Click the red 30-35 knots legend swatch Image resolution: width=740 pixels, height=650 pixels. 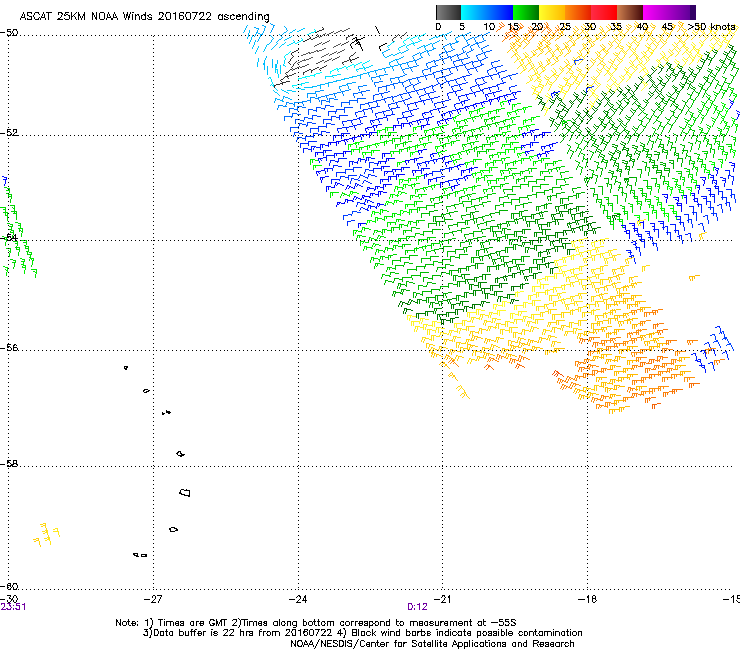[604, 12]
